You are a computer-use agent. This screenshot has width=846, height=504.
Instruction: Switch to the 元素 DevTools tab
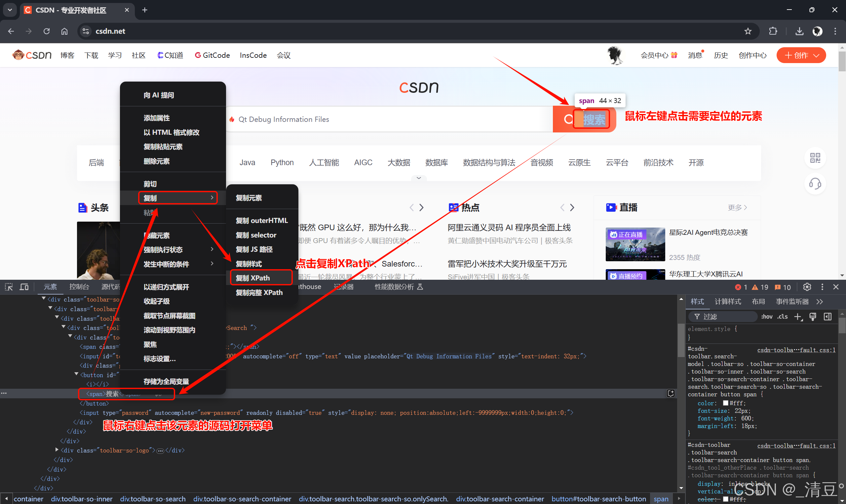(50, 287)
